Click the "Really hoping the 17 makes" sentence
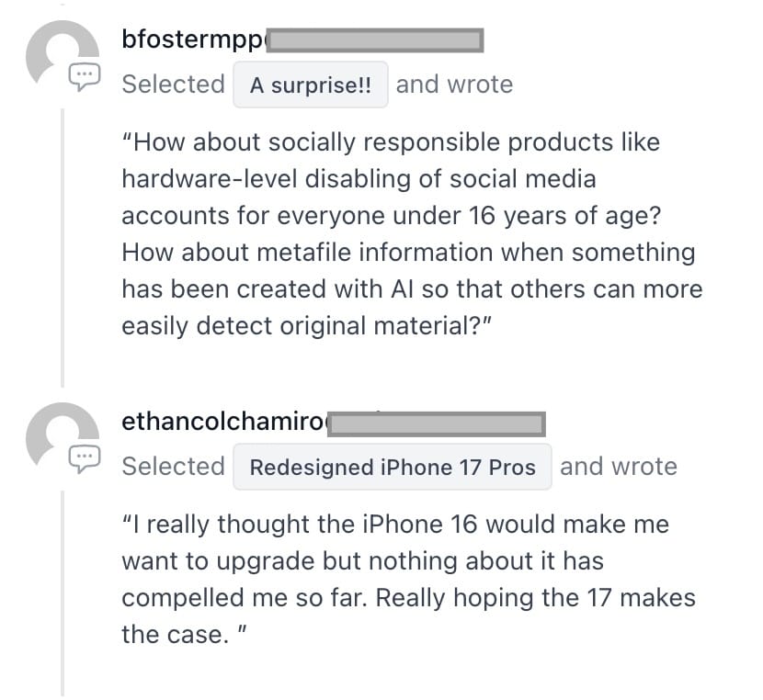Image resolution: width=763 pixels, height=700 pixels. (409, 616)
